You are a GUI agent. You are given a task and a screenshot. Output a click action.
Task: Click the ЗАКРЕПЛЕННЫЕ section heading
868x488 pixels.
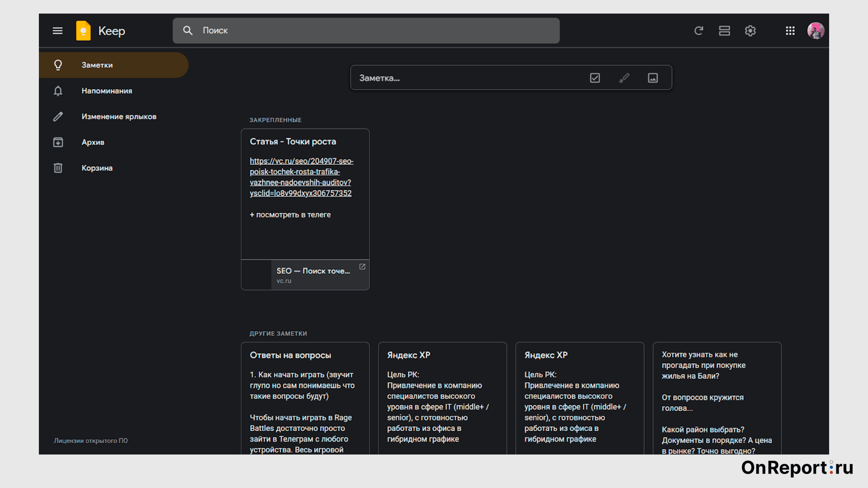click(275, 120)
